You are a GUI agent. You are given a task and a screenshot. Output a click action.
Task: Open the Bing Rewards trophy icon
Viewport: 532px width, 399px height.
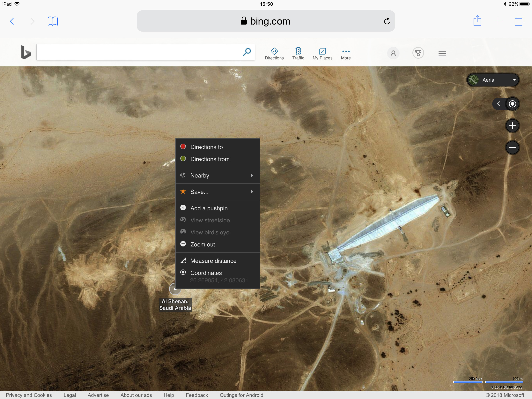418,53
